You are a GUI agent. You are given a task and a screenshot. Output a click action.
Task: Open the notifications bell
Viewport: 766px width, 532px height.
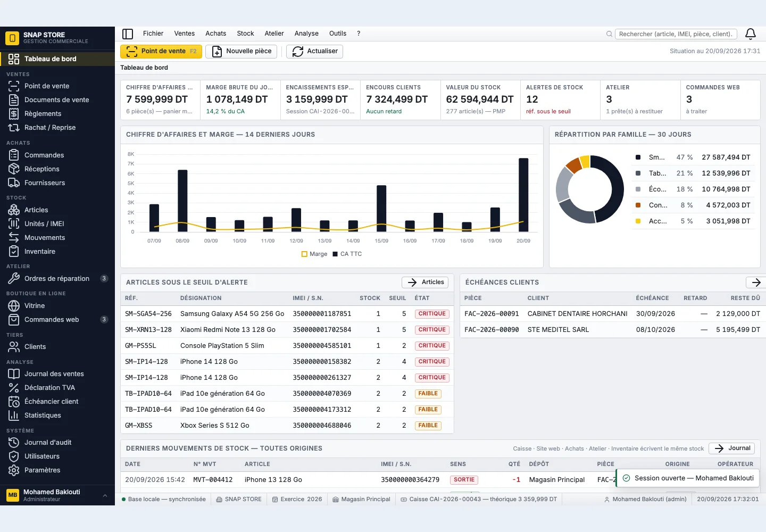tap(751, 34)
